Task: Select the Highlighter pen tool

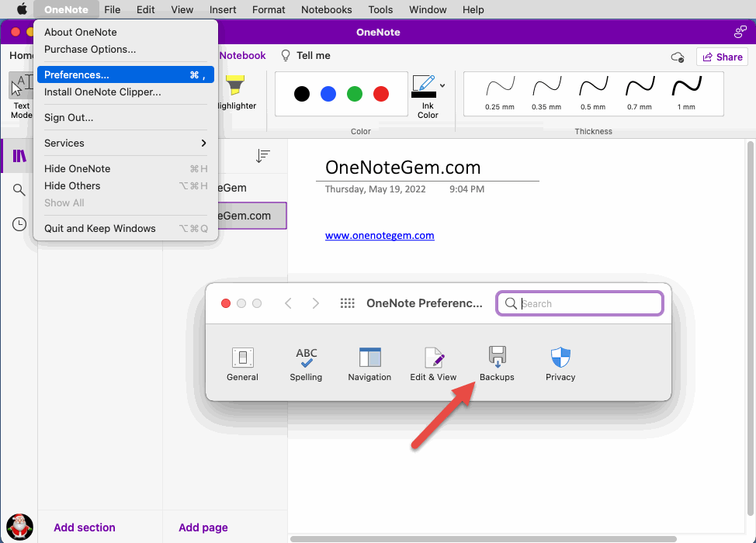Action: (x=236, y=92)
